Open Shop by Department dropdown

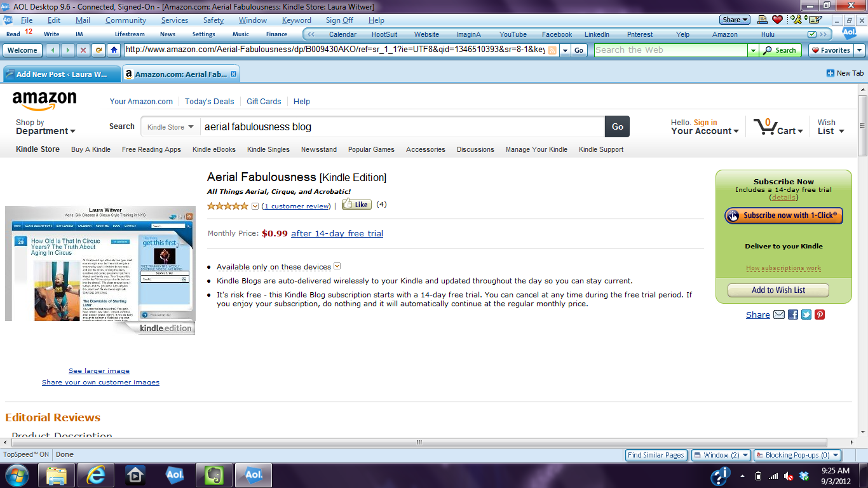(x=46, y=126)
